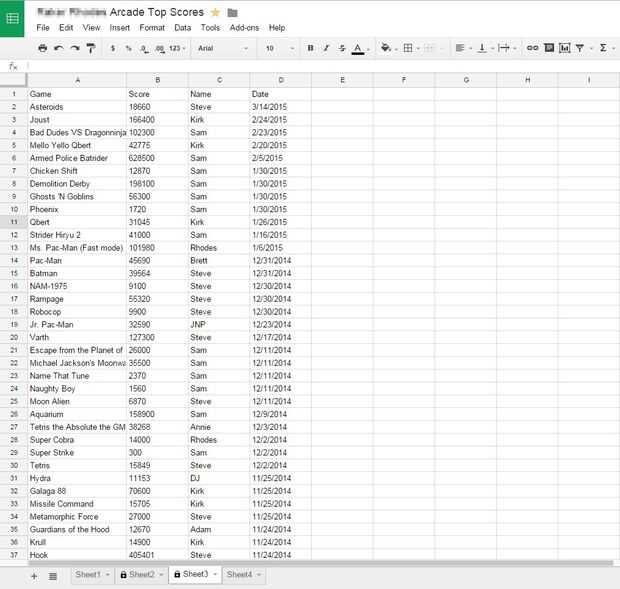This screenshot has height=589, width=620.
Task: Open the Insert menu
Action: click(x=119, y=28)
